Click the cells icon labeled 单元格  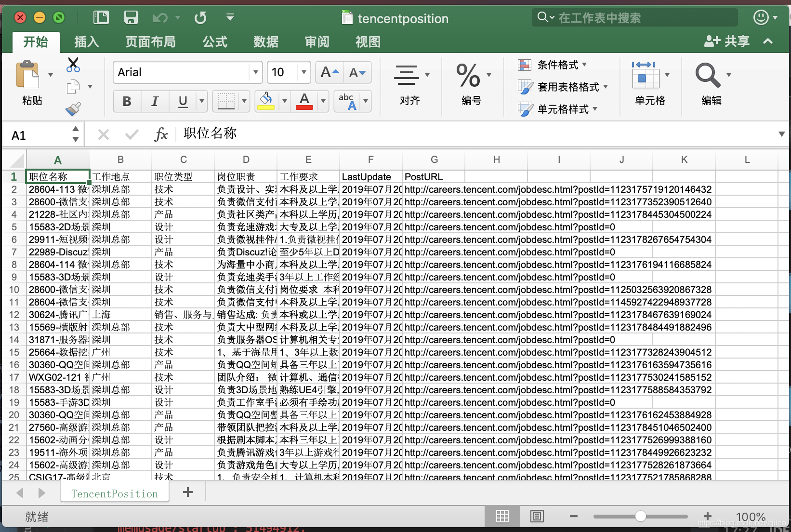coord(646,75)
